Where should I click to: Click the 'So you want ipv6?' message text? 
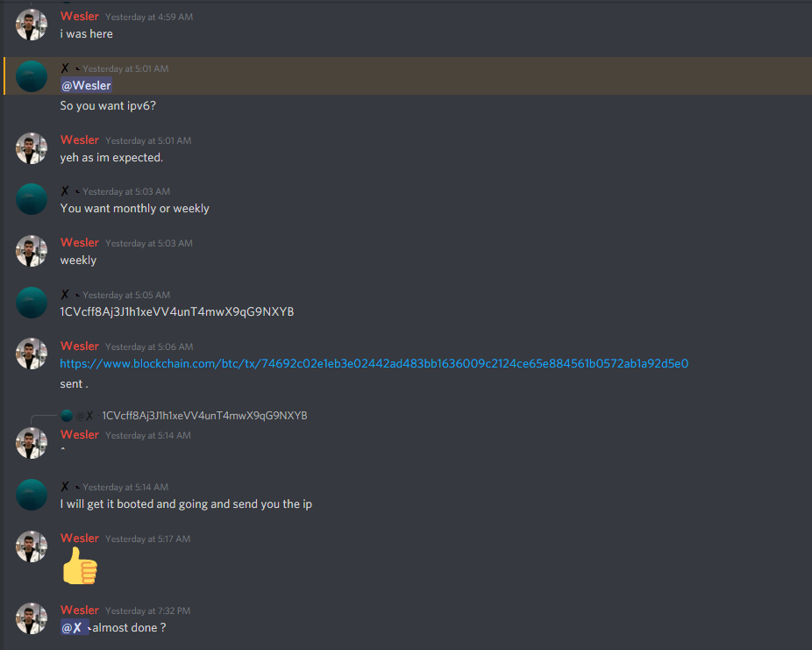108,106
